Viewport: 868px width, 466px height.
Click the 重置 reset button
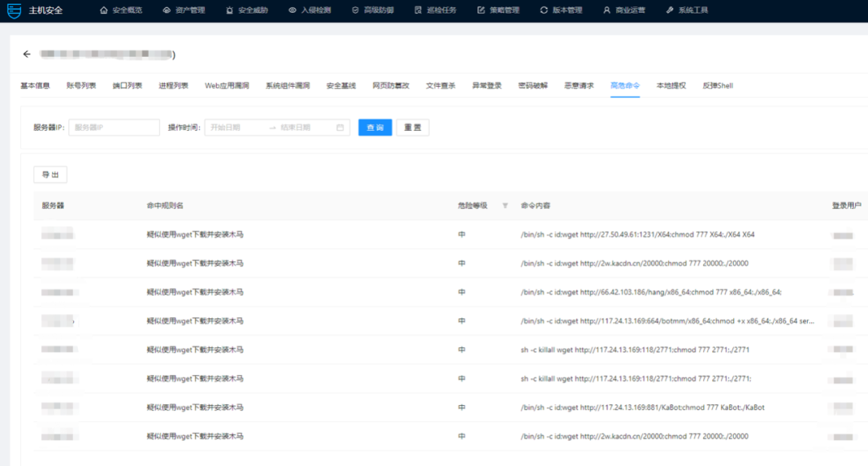coord(411,127)
